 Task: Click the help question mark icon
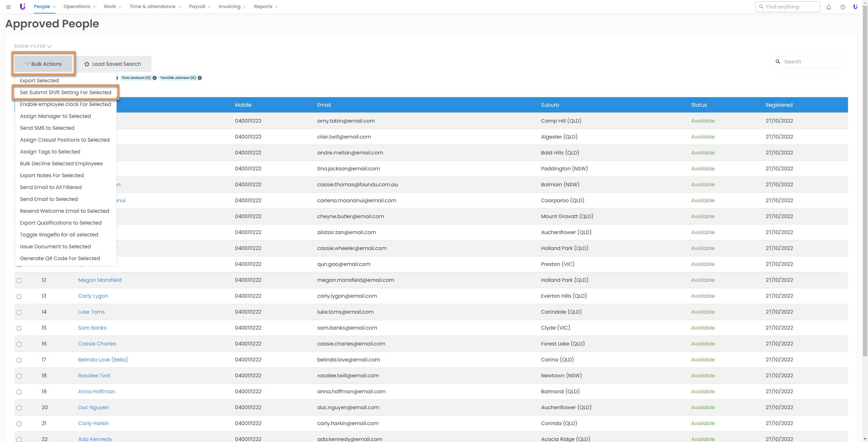tap(843, 7)
